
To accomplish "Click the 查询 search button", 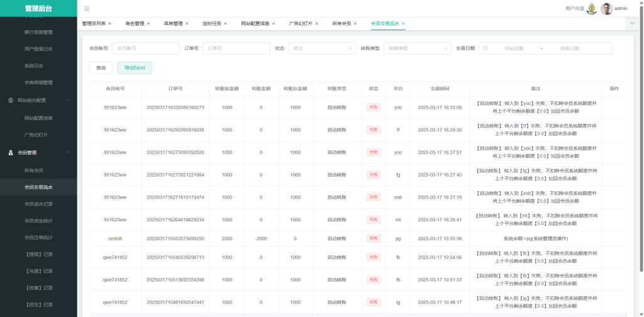I will point(101,68).
